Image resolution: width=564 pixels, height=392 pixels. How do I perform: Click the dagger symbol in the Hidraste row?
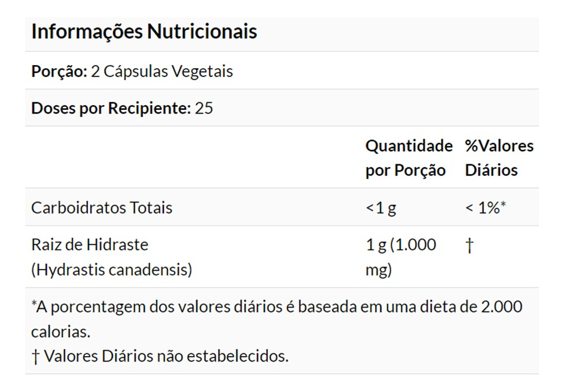coord(470,246)
